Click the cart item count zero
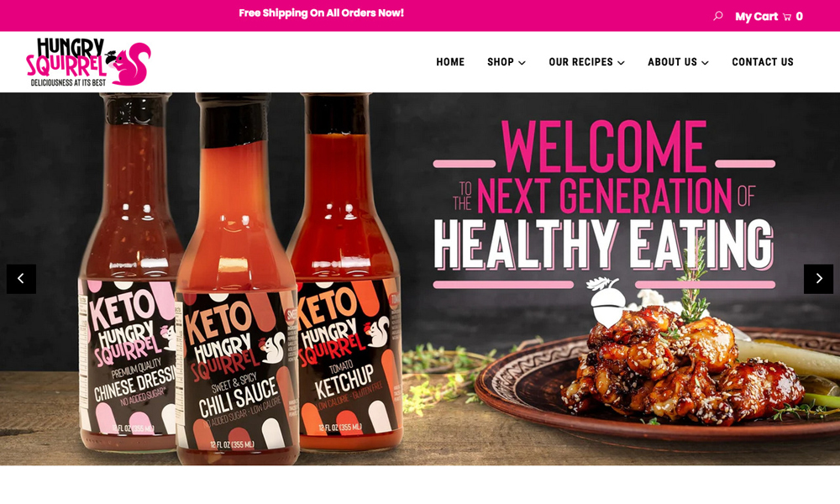 point(800,17)
